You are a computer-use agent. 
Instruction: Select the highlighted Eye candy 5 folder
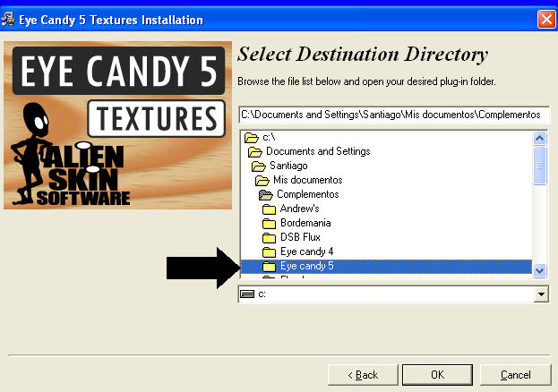[306, 267]
